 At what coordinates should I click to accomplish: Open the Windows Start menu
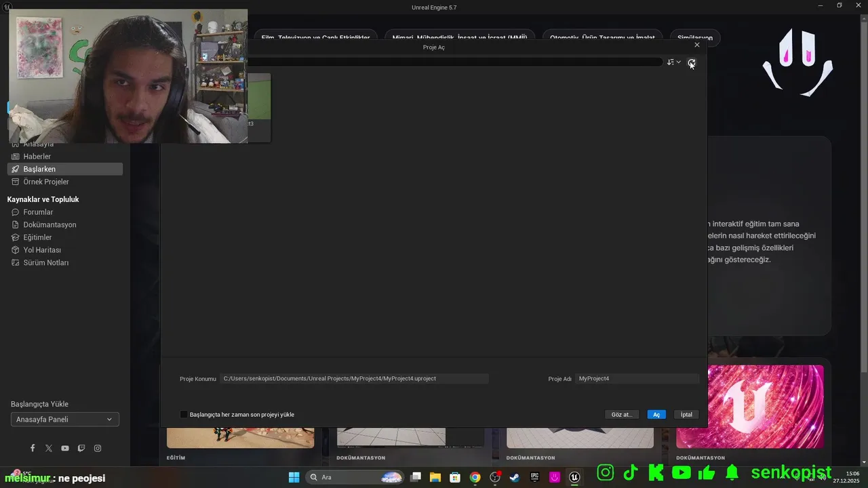294,477
